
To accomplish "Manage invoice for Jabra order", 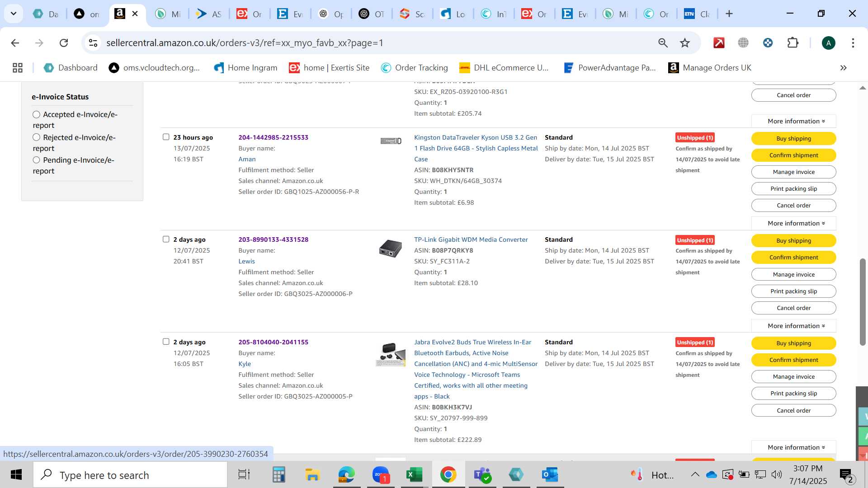I will [x=793, y=376].
